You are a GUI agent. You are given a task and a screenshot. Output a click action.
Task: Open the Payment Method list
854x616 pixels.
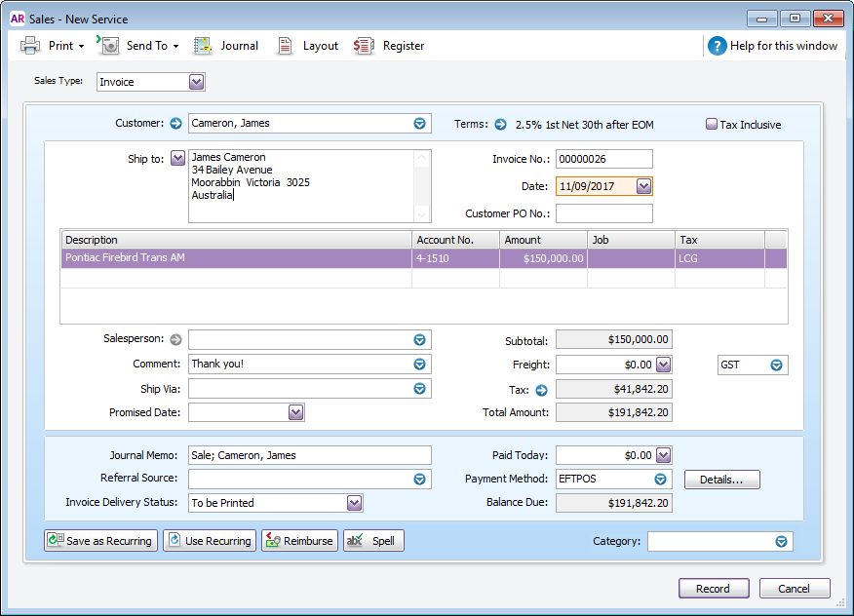click(661, 479)
